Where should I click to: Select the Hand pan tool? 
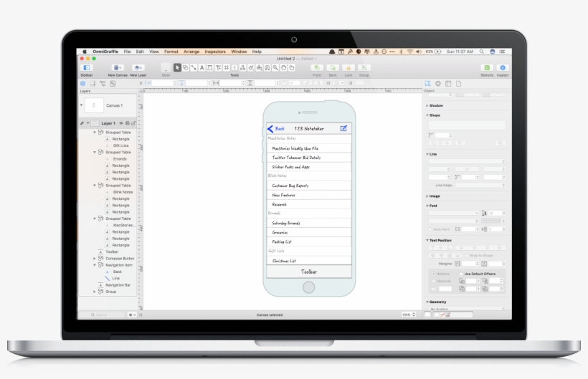click(x=284, y=68)
